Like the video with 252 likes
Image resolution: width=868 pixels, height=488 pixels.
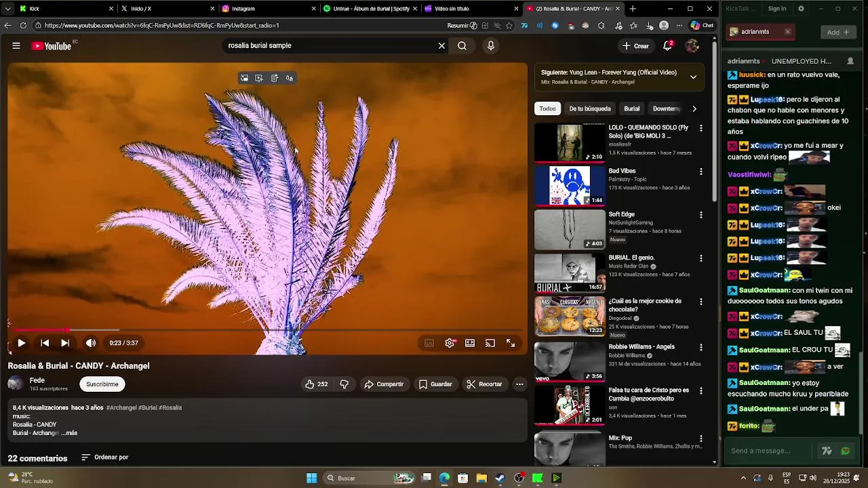316,384
